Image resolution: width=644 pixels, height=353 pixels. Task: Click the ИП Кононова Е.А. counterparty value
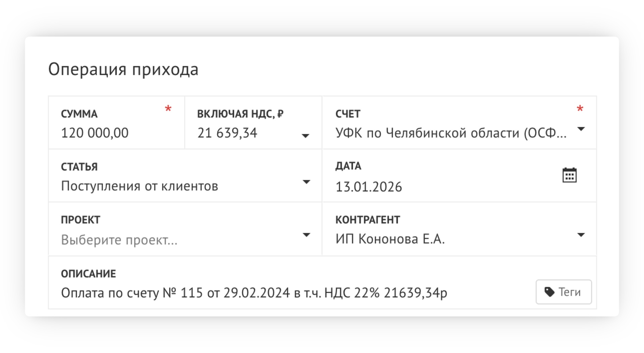390,239
